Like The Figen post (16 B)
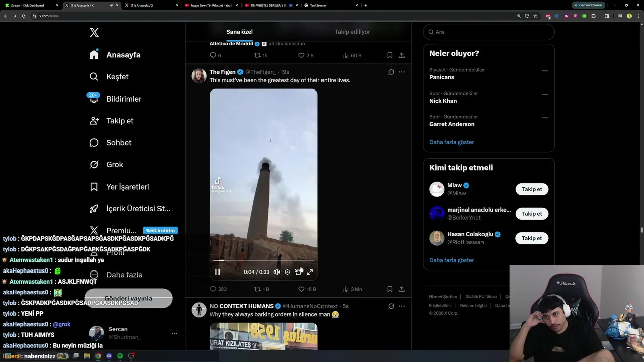This screenshot has height=362, width=644. click(x=307, y=289)
